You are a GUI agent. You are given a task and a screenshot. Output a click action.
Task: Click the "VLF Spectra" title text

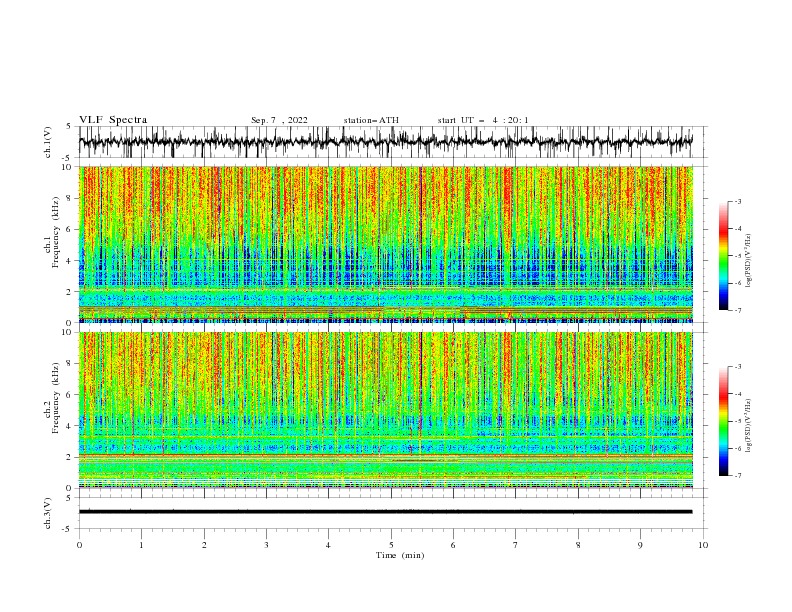point(113,120)
